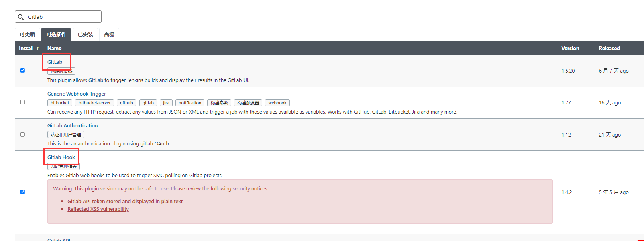
Task: Click version 1.5.20 of GitLab plugin
Action: coord(568,71)
